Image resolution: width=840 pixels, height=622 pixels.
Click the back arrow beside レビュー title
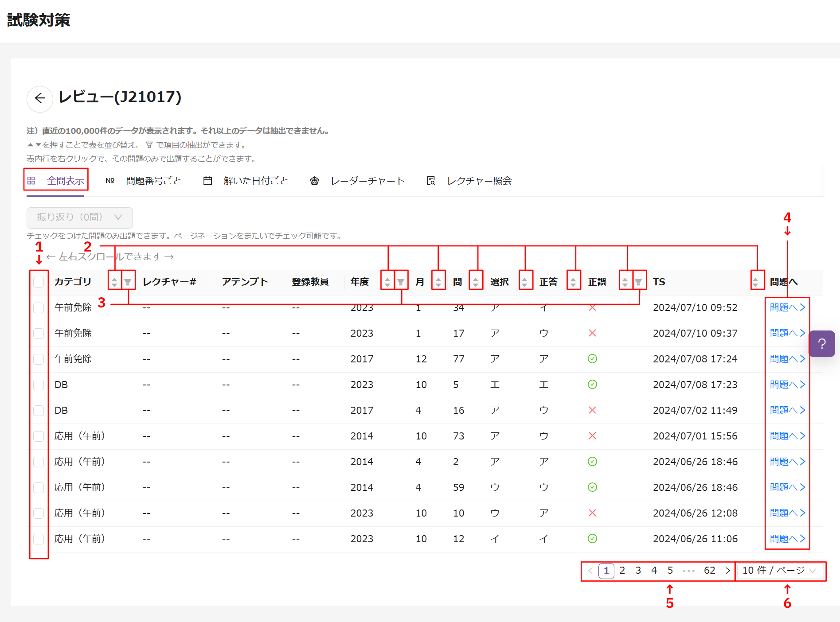click(40, 98)
